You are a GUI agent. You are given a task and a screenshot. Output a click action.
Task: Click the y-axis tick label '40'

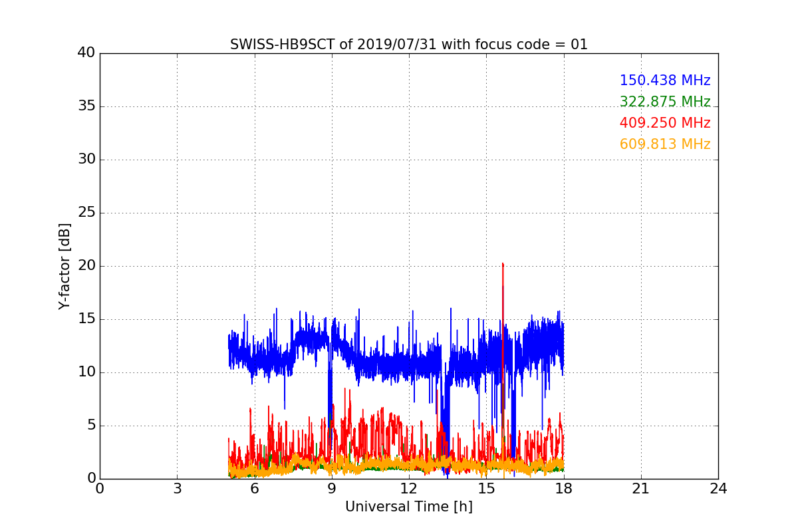coord(86,53)
